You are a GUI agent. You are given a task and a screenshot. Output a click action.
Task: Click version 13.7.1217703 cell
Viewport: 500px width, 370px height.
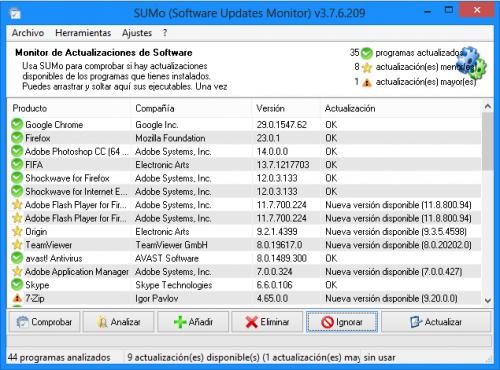283,165
